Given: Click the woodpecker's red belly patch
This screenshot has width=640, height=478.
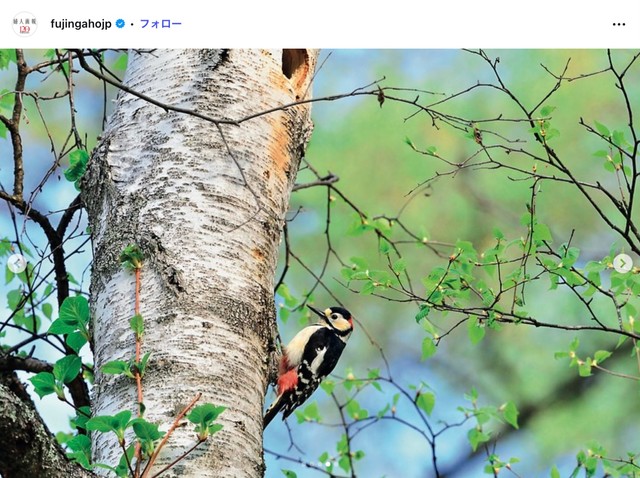Looking at the screenshot, I should click(287, 380).
